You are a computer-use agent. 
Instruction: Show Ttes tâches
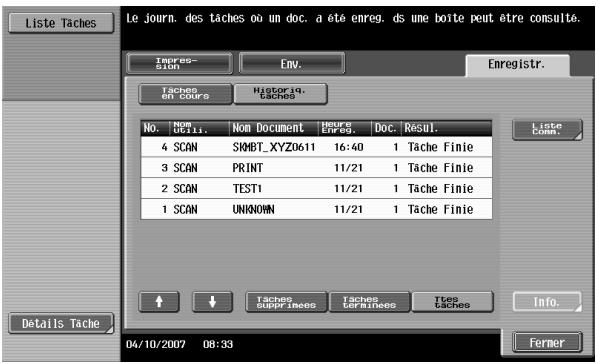(x=452, y=302)
